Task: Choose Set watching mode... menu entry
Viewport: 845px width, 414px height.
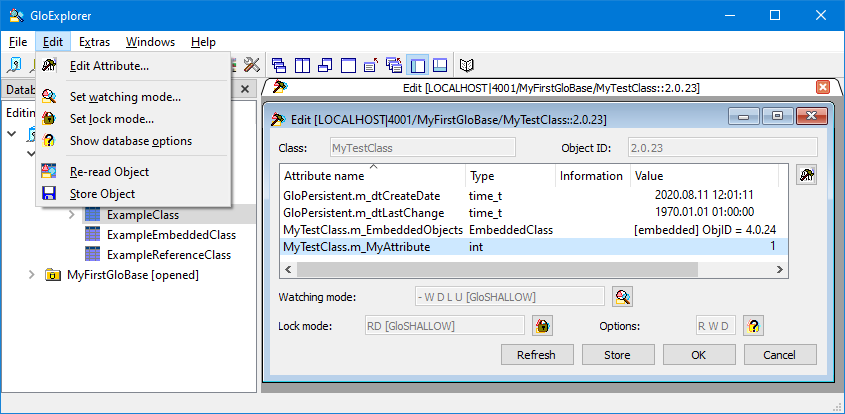Action: pos(134,97)
